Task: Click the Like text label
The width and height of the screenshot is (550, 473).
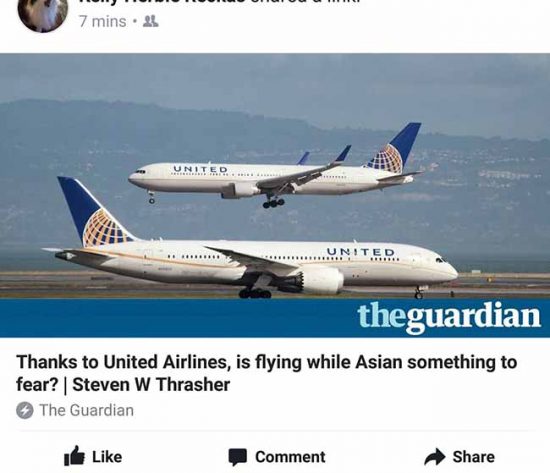Action: (x=107, y=457)
